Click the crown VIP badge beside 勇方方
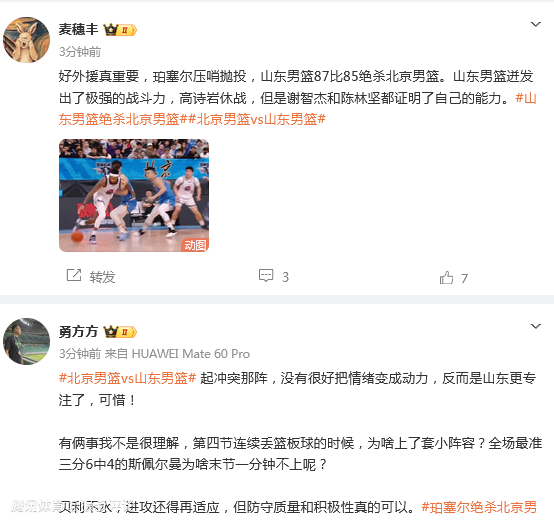 pyautogui.click(x=120, y=332)
